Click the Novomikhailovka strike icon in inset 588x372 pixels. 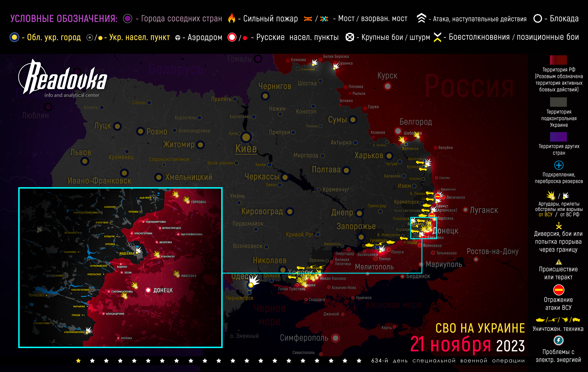tap(89, 330)
